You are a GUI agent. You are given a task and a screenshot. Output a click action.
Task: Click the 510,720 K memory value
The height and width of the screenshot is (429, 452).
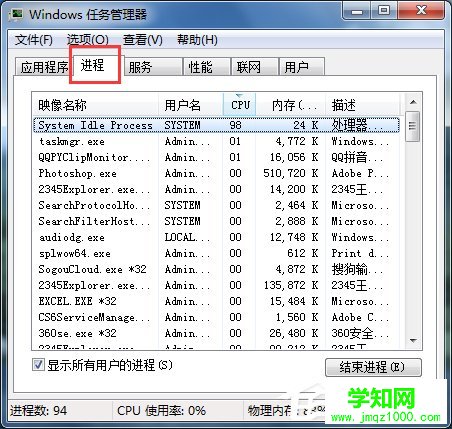[291, 173]
